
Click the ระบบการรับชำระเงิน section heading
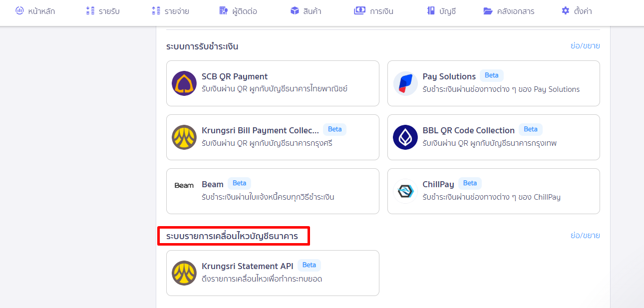pos(202,46)
